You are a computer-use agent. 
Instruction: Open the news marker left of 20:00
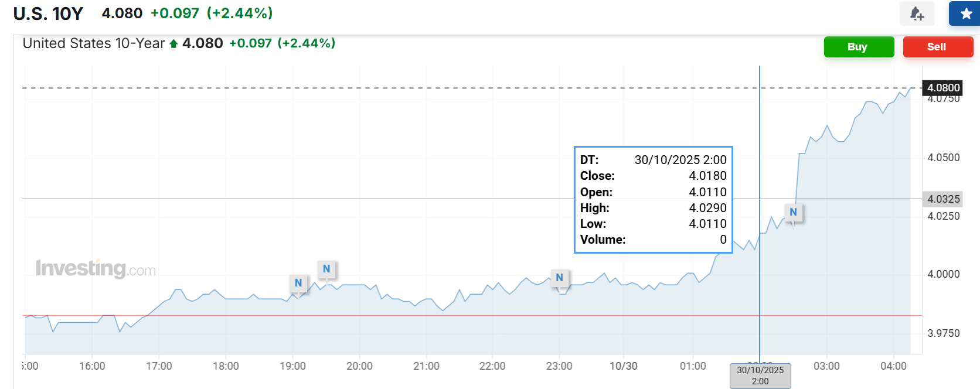[326, 269]
